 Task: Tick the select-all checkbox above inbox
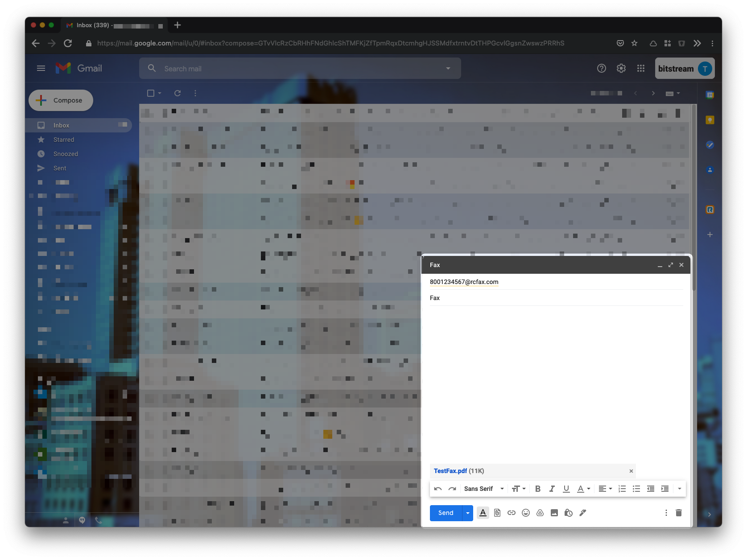tap(151, 93)
